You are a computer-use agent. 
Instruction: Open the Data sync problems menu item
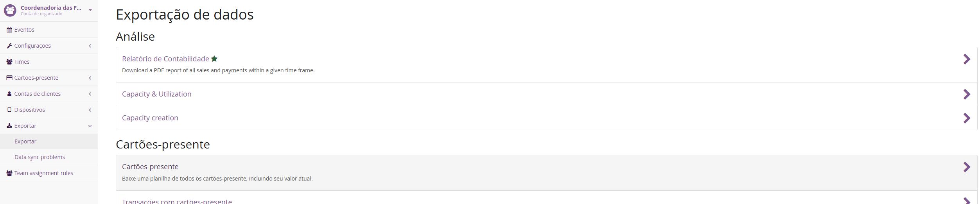point(39,157)
